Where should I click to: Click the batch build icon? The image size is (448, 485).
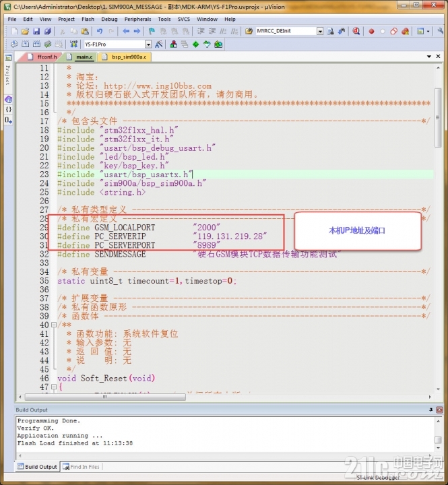click(x=48, y=44)
